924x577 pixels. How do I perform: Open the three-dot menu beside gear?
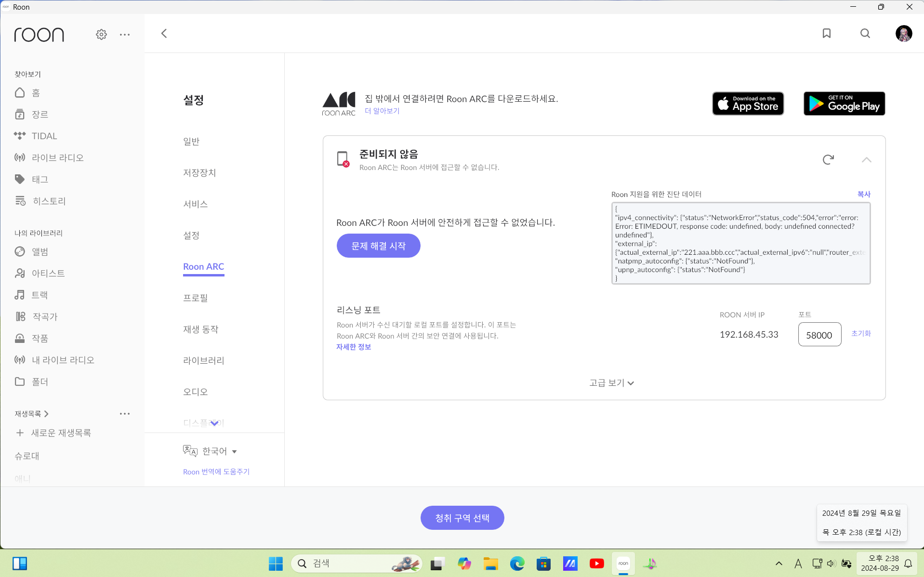pyautogui.click(x=125, y=35)
